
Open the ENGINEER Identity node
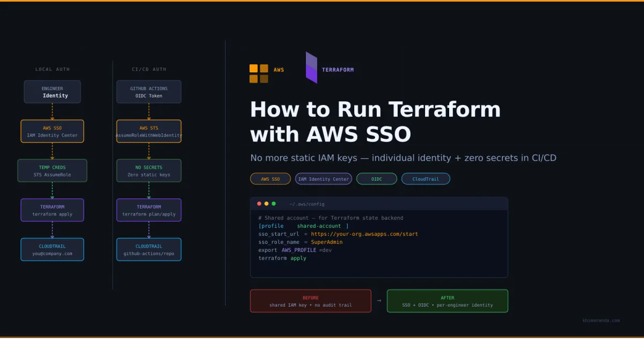coord(52,91)
